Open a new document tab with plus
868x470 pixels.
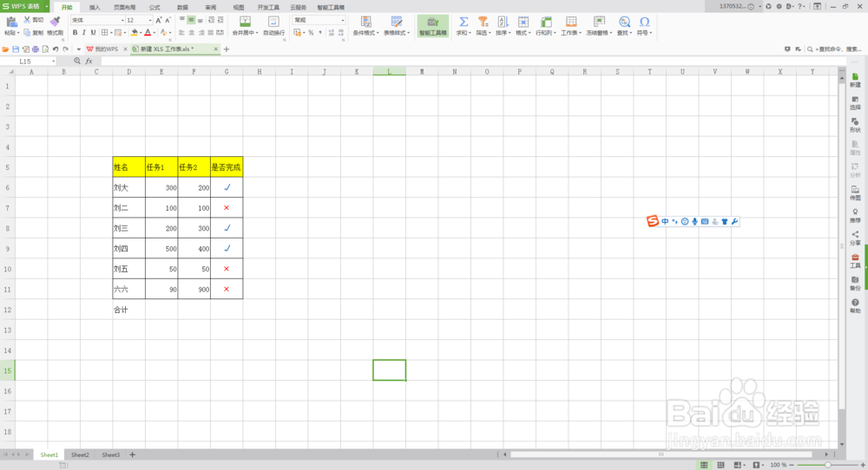click(227, 49)
